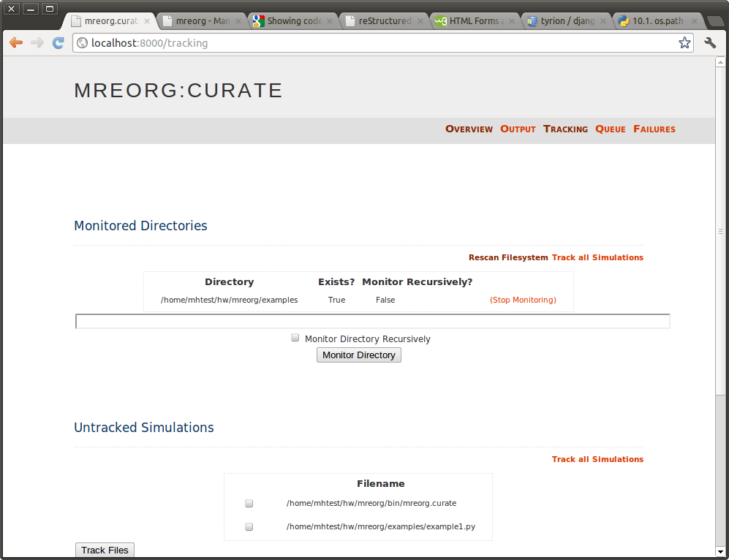Open the Output page
Viewport: 729px width, 560px height.
(x=518, y=129)
